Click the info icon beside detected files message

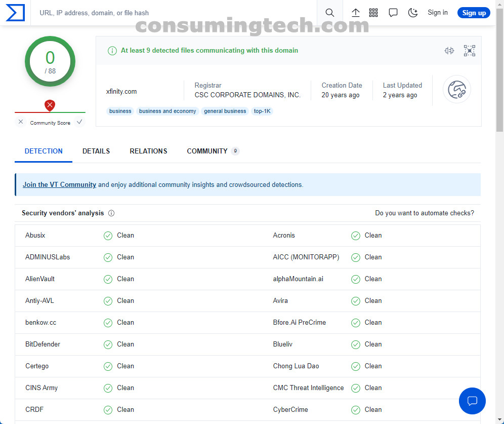[112, 51]
